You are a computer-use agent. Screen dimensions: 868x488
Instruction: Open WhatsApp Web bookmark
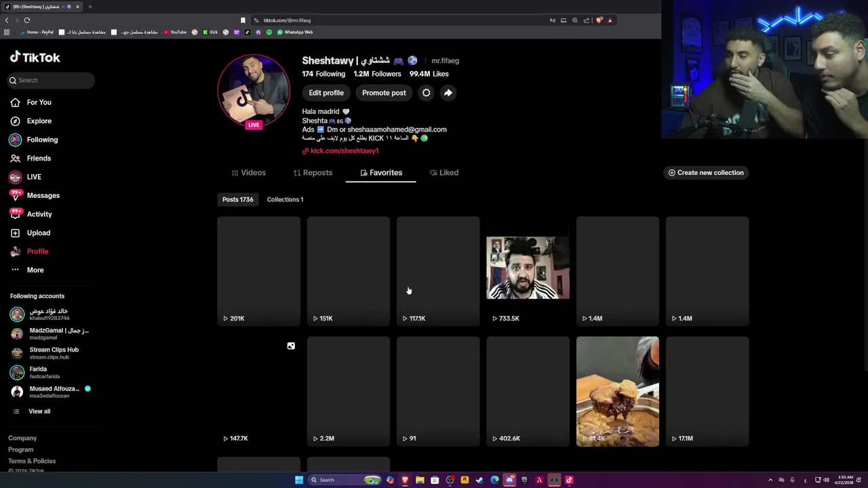pyautogui.click(x=295, y=32)
